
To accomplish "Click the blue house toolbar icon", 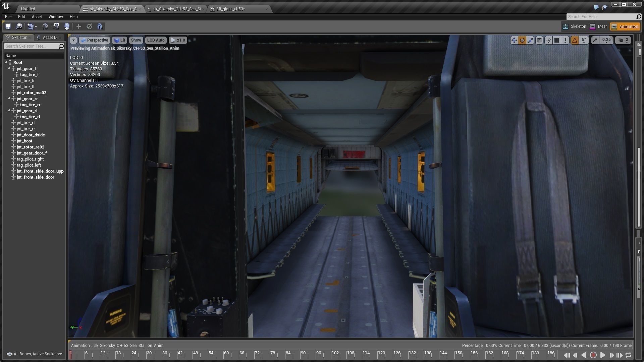I will (x=100, y=26).
